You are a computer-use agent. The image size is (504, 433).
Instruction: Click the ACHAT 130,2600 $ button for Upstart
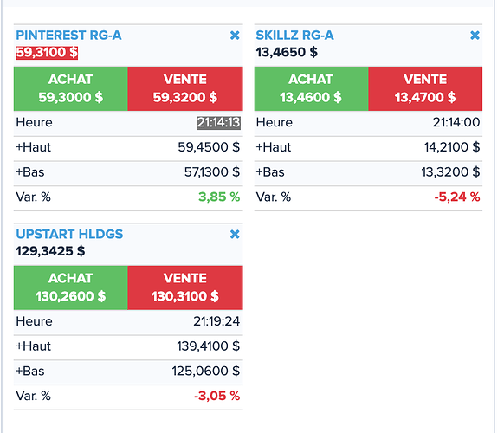click(x=71, y=288)
